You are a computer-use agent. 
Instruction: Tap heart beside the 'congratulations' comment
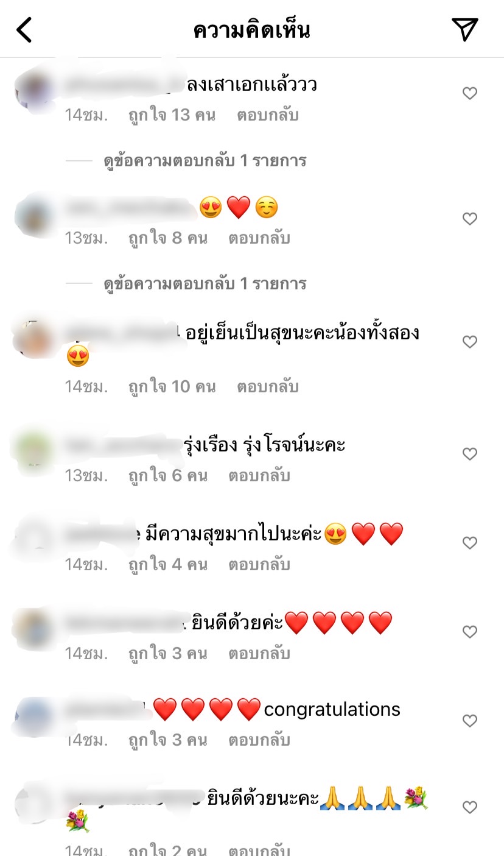[x=469, y=721]
